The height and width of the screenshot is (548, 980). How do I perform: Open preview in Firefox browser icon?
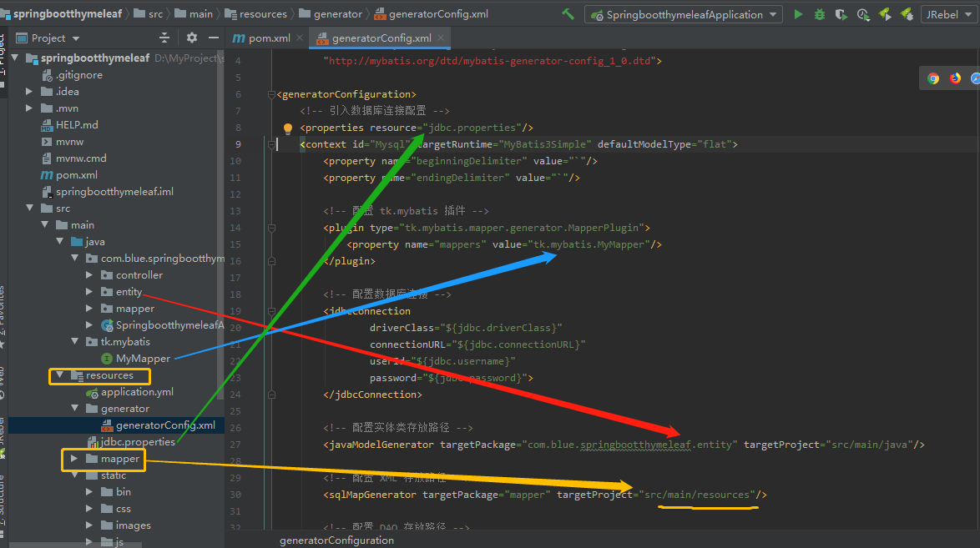[955, 78]
